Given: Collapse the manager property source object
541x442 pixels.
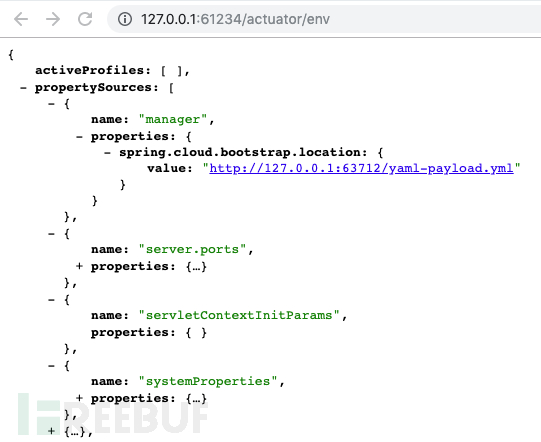Looking at the screenshot, I should coord(51,104).
